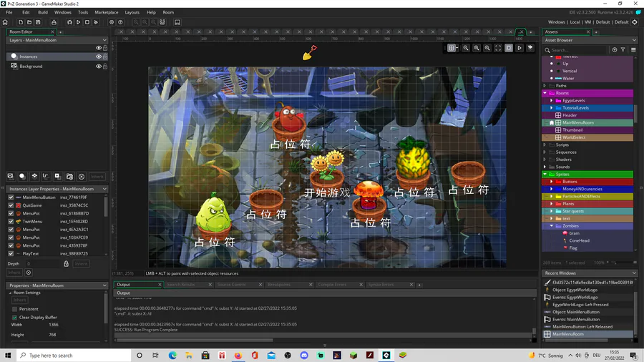
Task: Open MainMenuButton: Left Released recent window
Action: 582,327
